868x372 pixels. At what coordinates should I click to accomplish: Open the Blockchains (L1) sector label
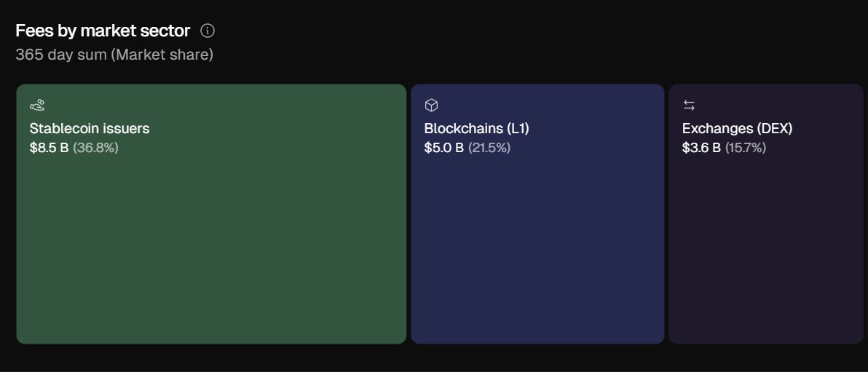(476, 129)
